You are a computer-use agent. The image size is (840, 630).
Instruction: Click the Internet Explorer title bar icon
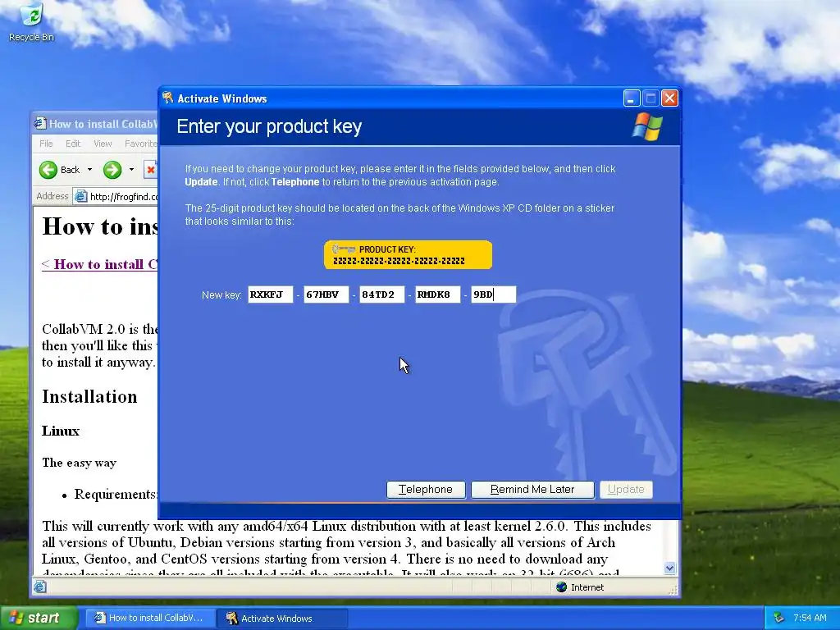pyautogui.click(x=40, y=124)
